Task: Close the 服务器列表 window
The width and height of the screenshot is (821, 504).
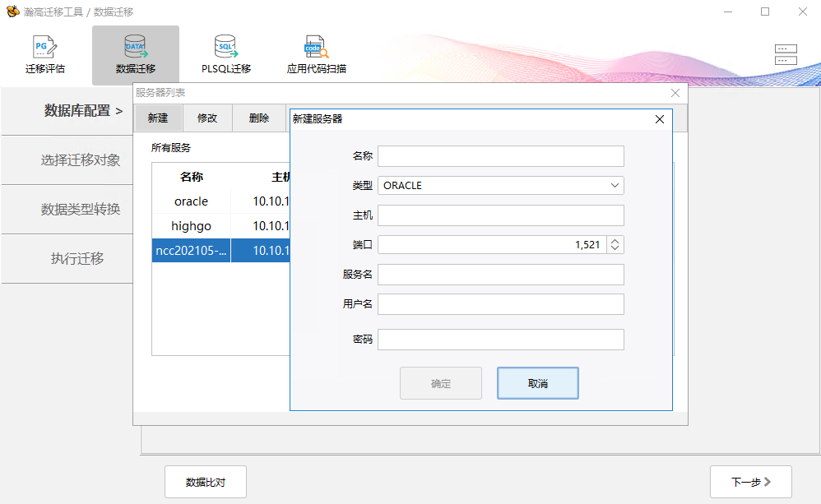Action: click(x=675, y=93)
